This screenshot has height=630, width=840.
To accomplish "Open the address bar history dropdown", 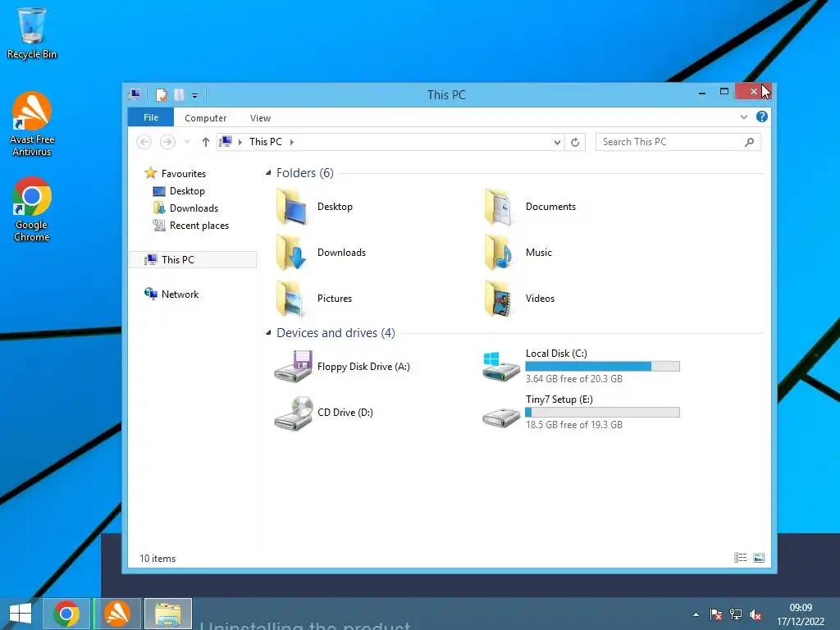I will click(x=557, y=142).
